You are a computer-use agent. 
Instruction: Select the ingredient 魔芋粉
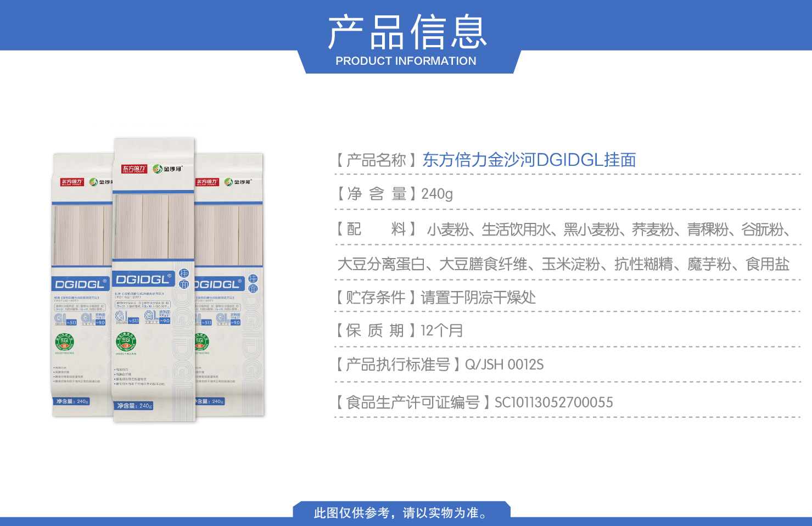(709, 264)
